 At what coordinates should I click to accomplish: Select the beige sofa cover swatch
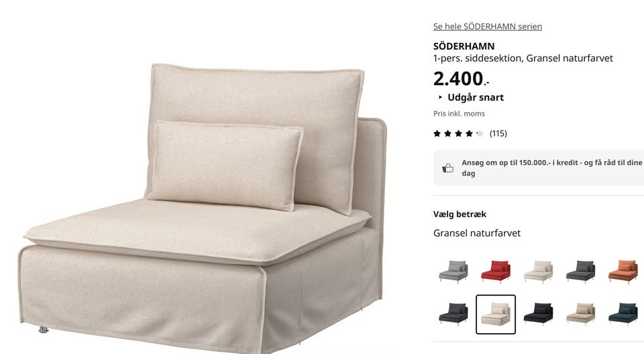580,314
